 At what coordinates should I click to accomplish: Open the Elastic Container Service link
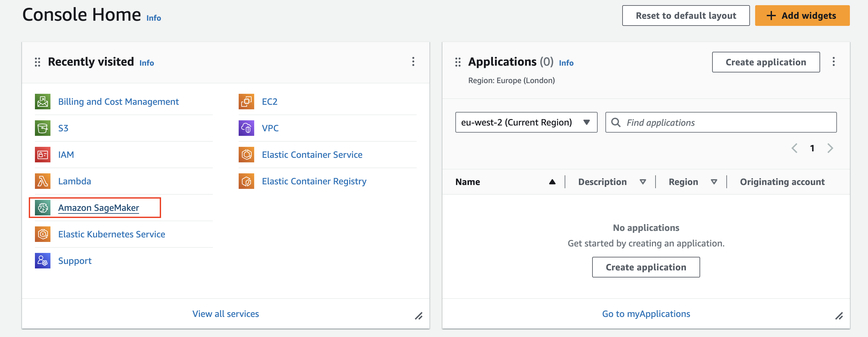[x=312, y=155]
